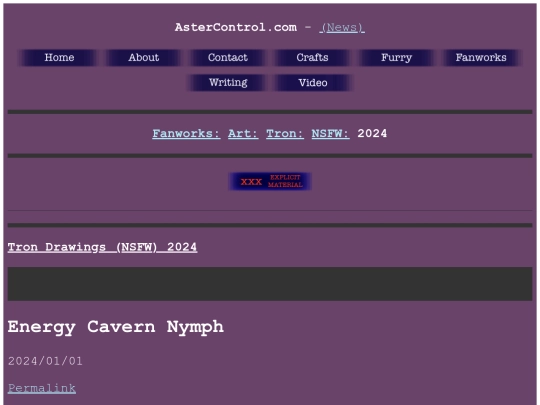Open the Contact page

228,58
